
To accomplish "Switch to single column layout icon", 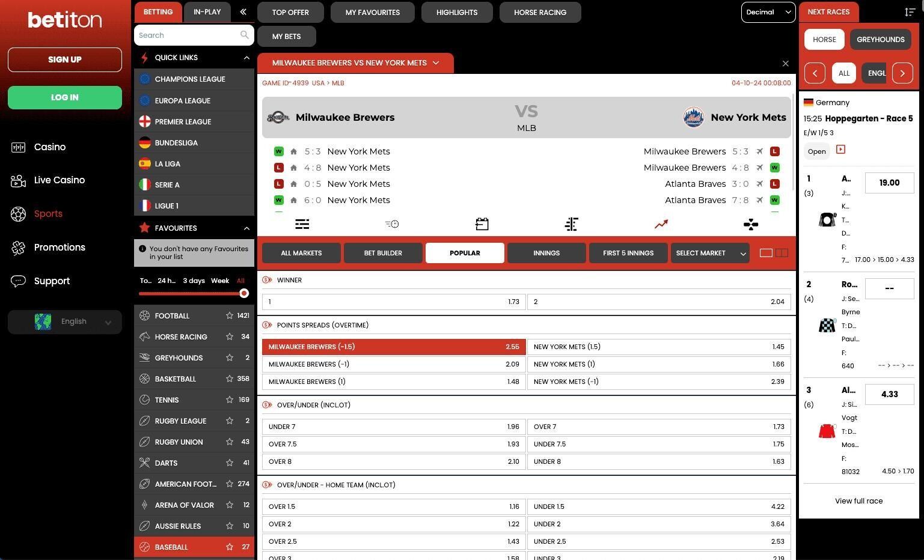I will point(766,253).
